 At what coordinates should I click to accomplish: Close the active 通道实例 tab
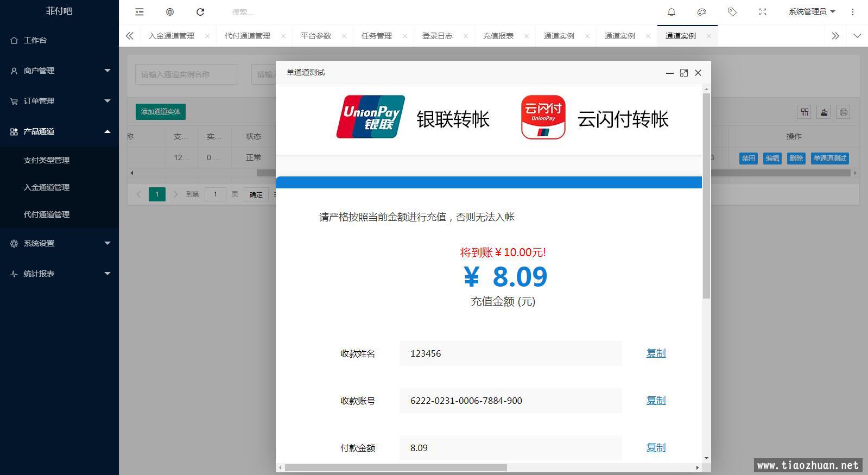click(x=709, y=36)
